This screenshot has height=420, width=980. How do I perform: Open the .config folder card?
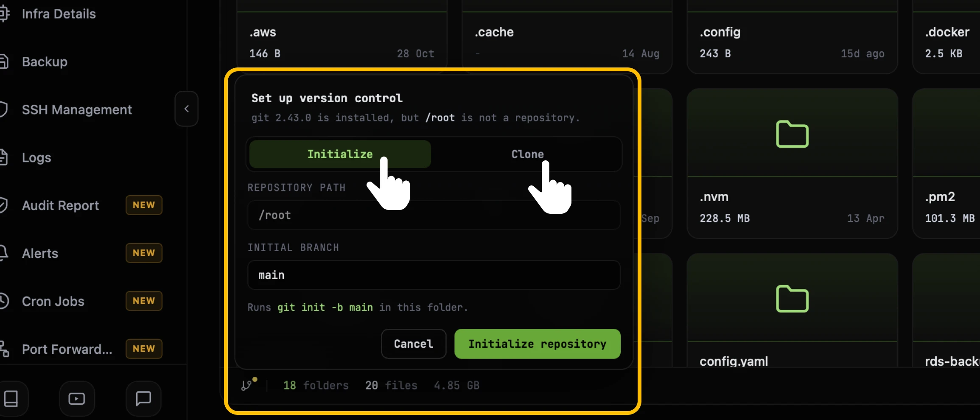(x=792, y=36)
